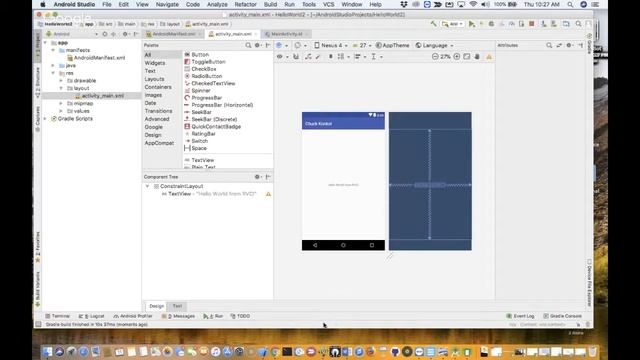The image size is (640, 360).
Task: Click Project panel gear settings icon
Action: pyautogui.click(x=125, y=34)
